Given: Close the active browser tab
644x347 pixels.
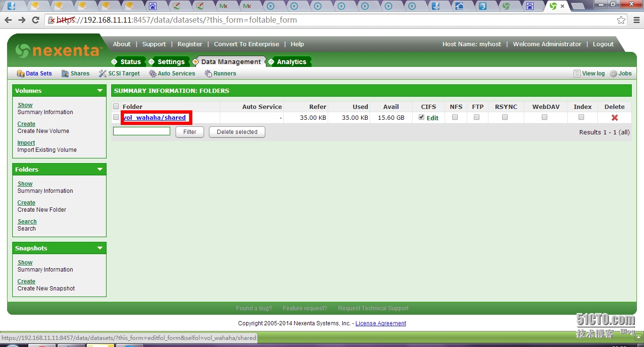Looking at the screenshot, I should click(x=562, y=6).
